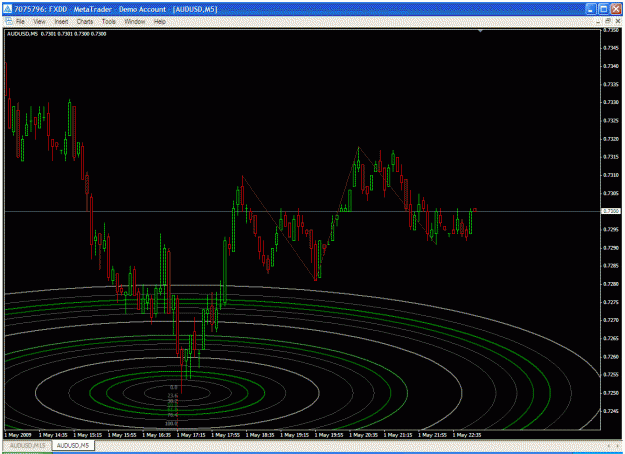Click the Fibonacci arc 100.0 level label
This screenshot has width=625, height=454.
point(171,423)
